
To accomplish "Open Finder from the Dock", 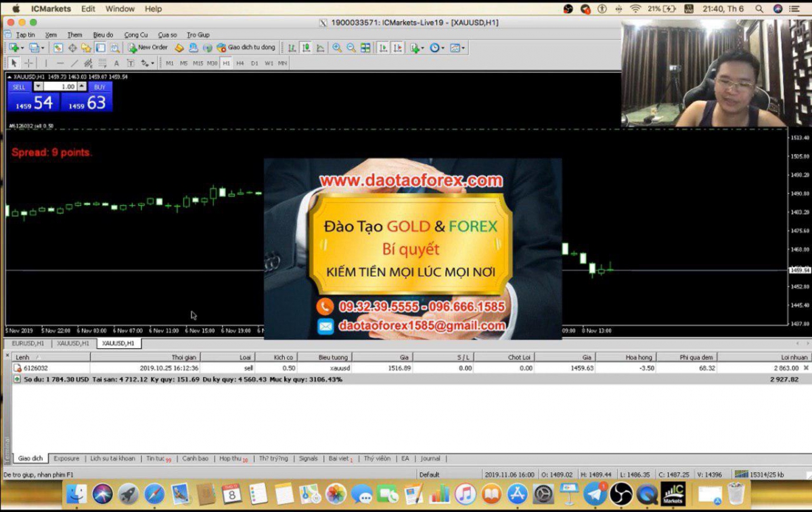I will tap(77, 494).
